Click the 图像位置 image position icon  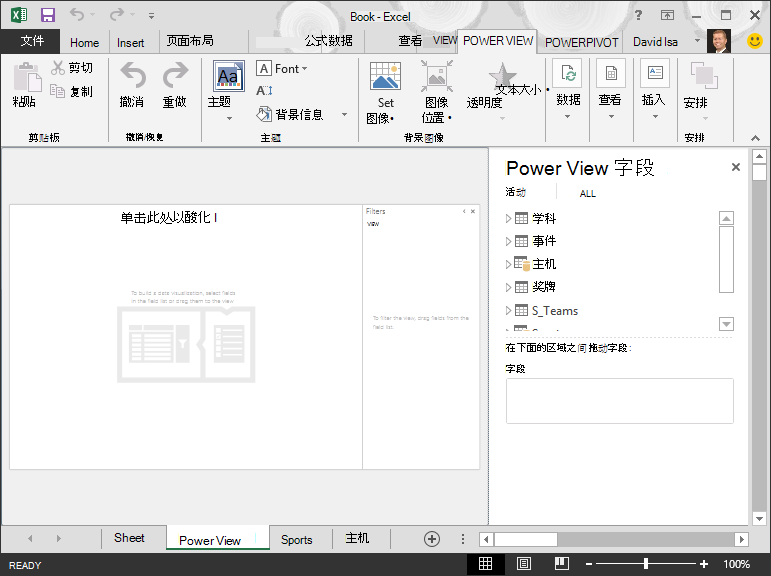(437, 76)
